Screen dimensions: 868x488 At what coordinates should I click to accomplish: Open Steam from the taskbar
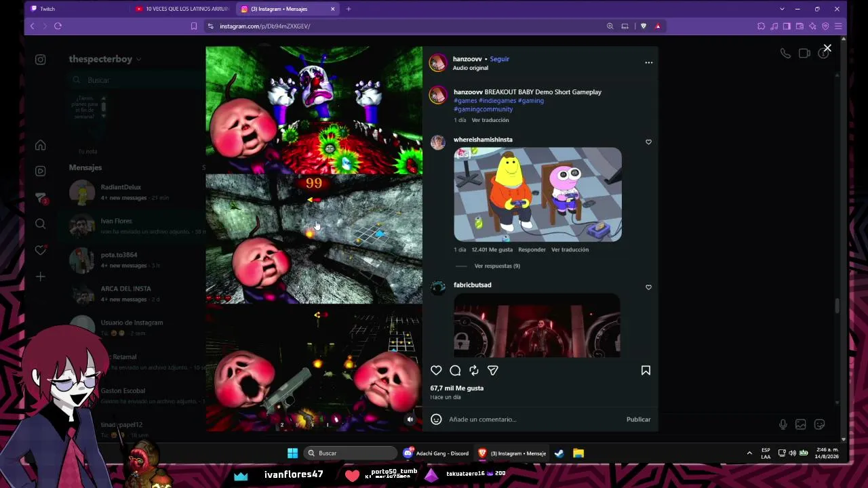click(559, 453)
